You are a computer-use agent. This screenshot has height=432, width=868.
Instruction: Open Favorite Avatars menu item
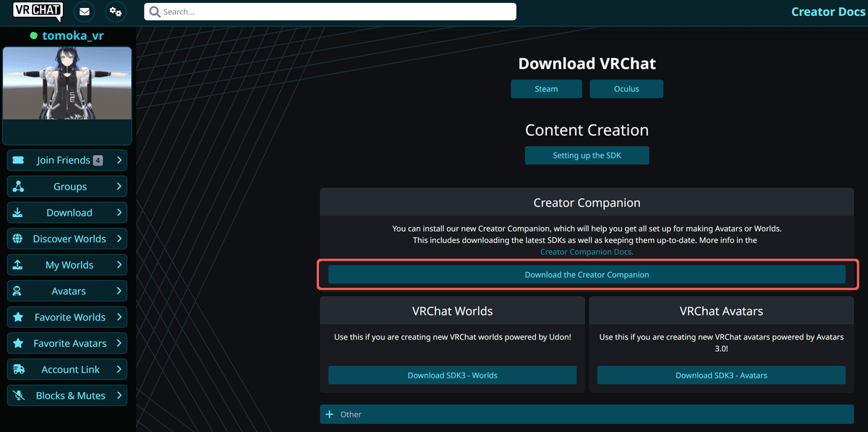pyautogui.click(x=67, y=343)
